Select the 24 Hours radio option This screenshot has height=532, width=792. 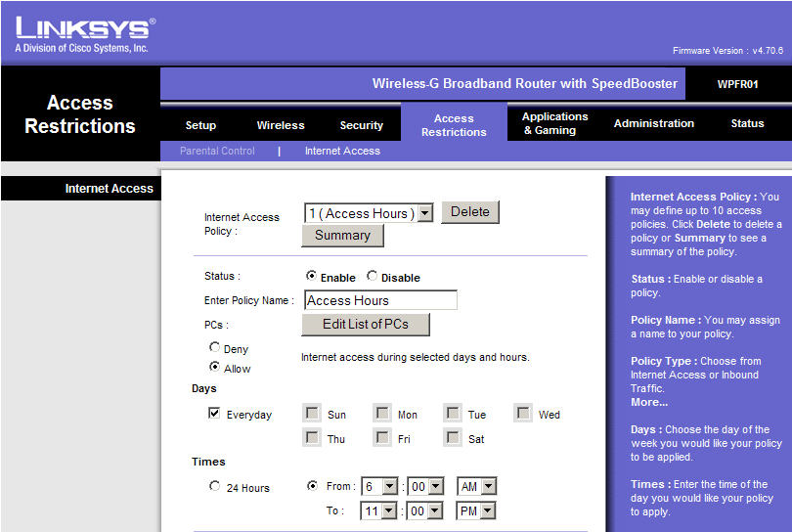pos(215,487)
